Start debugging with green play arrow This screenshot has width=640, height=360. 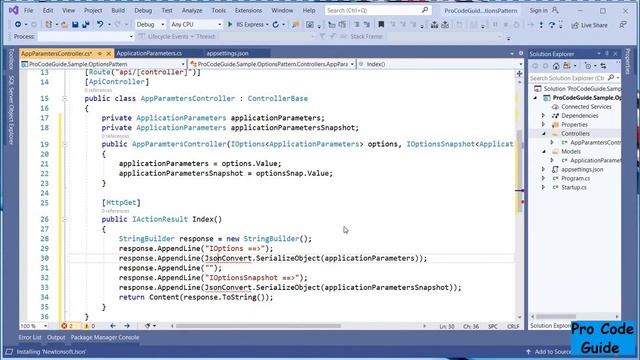click(230, 24)
